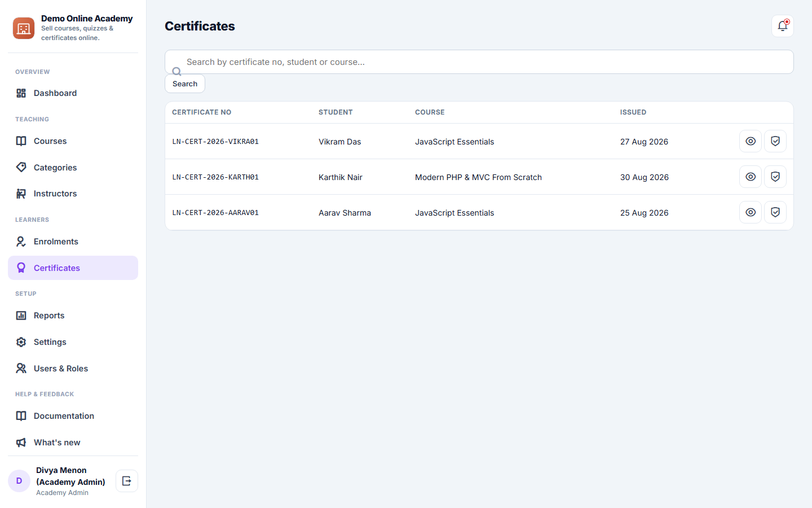View Vikram Das certificate via eye icon
Image resolution: width=812 pixels, height=508 pixels.
[751, 141]
